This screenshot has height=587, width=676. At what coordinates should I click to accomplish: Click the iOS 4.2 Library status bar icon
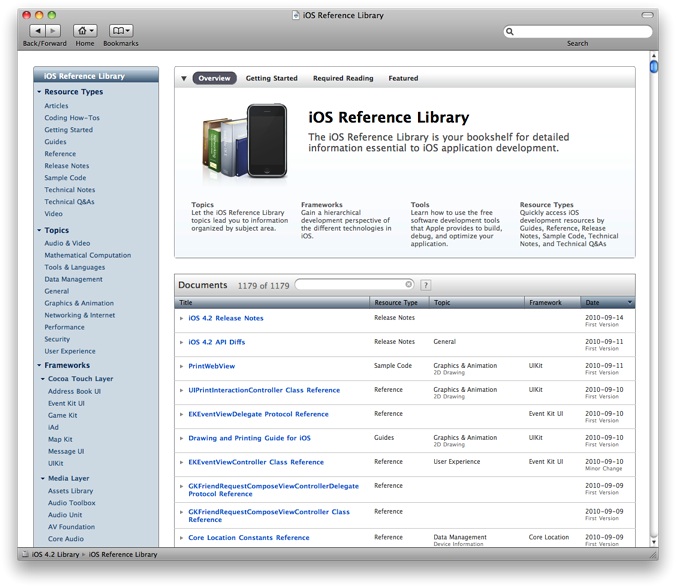25,554
